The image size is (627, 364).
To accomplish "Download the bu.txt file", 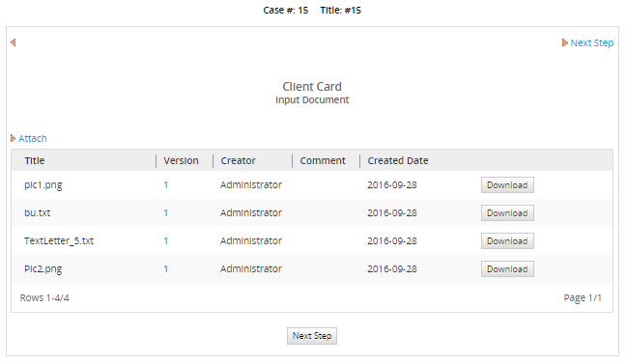I will pos(507,213).
